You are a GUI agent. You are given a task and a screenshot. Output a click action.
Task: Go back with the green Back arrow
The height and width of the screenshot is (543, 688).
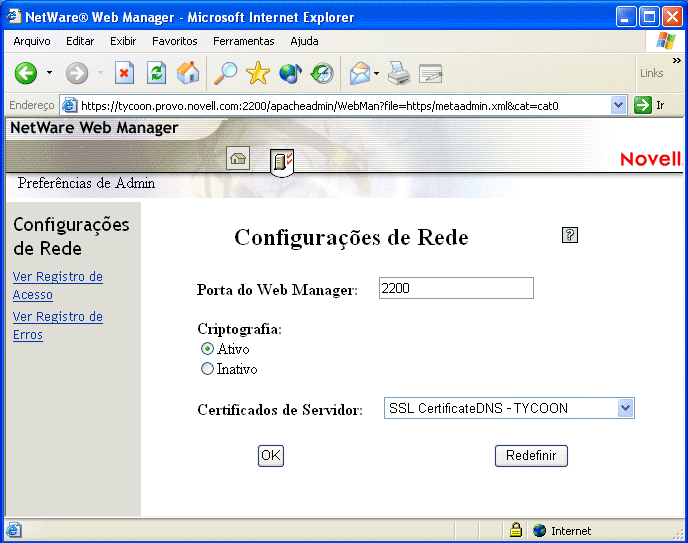(x=26, y=73)
